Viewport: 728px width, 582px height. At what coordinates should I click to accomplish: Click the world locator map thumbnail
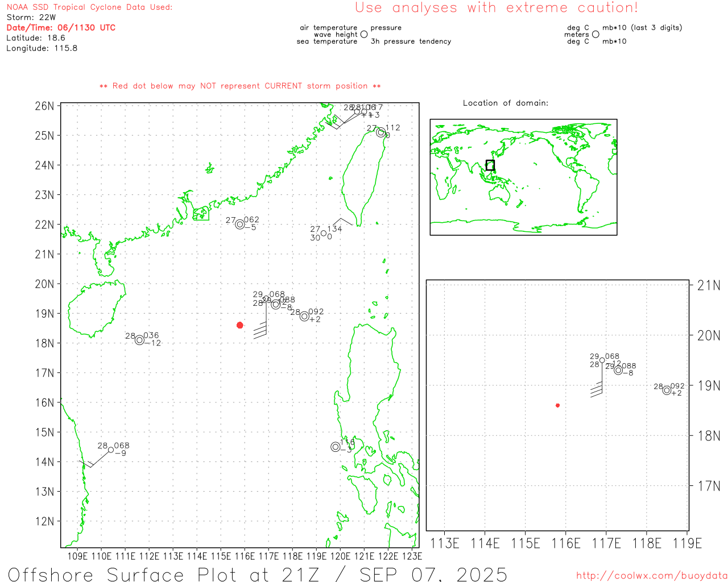point(523,177)
